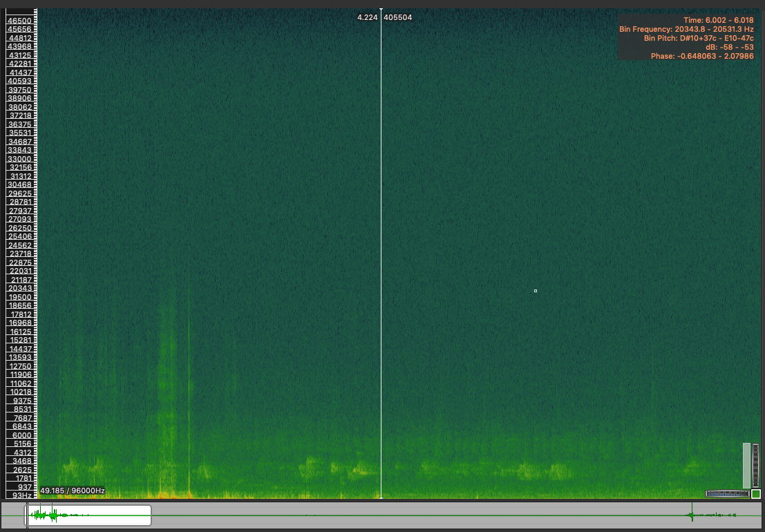765x532 pixels.
Task: Click the 22031 frequency scale label
Action: point(19,271)
